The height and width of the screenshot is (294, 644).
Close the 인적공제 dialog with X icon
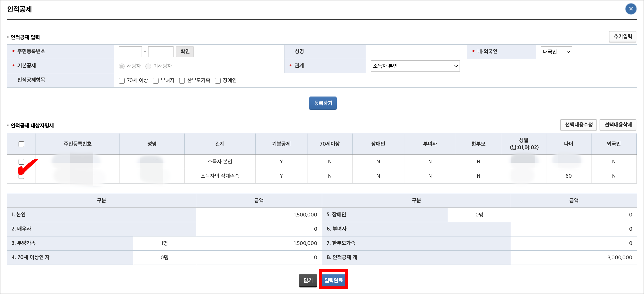coord(631,9)
